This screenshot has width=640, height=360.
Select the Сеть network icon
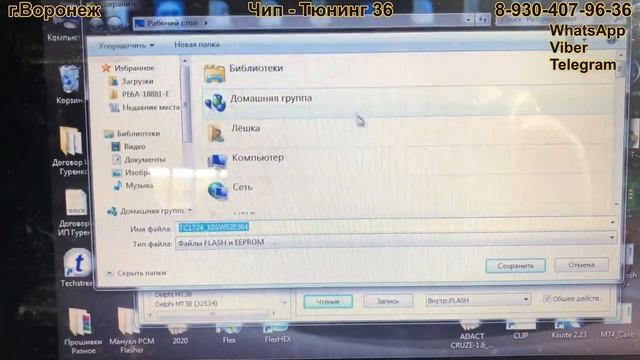pyautogui.click(x=218, y=191)
